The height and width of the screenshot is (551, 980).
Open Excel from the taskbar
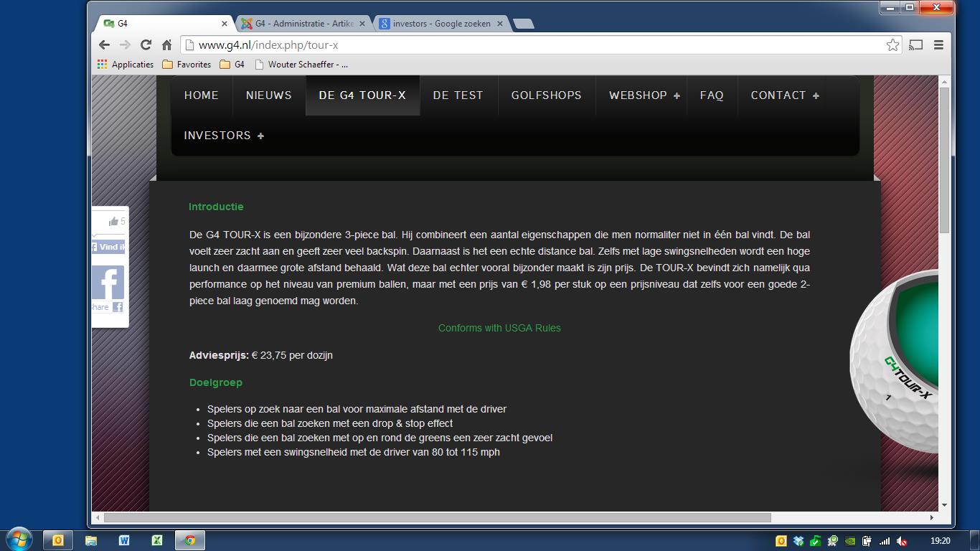(157, 540)
